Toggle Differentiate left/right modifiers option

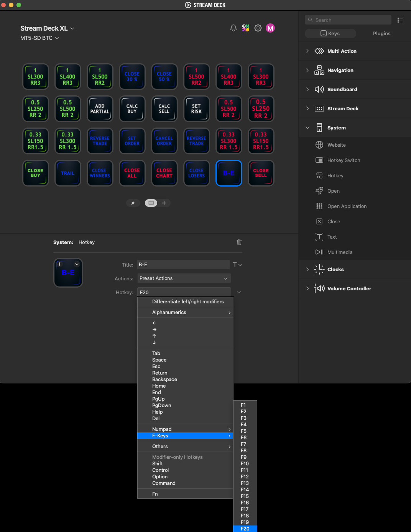[185, 302]
